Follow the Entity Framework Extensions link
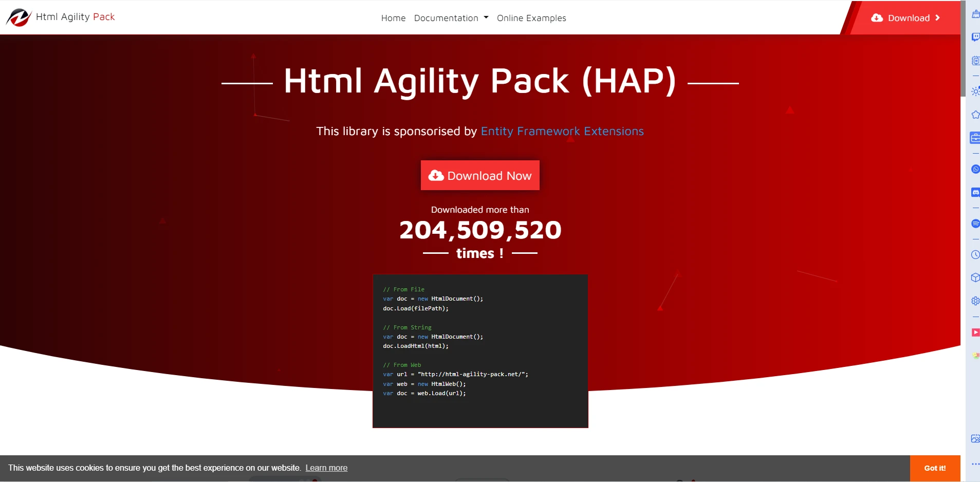Viewport: 980px width, 482px height. 562,132
